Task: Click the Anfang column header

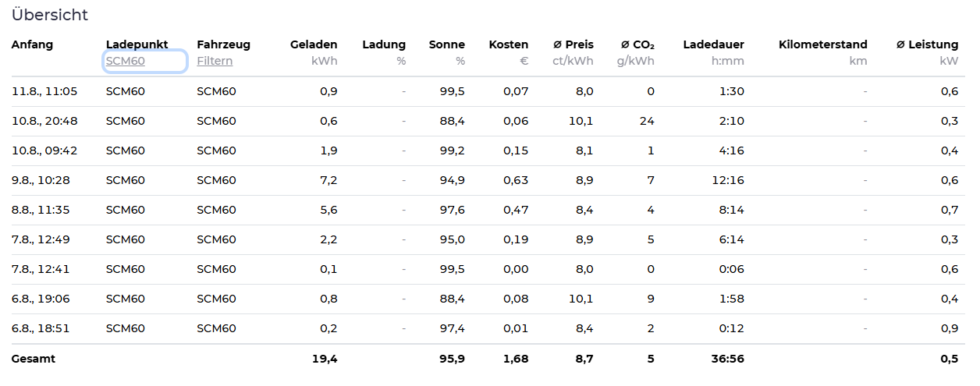Action: click(x=32, y=44)
